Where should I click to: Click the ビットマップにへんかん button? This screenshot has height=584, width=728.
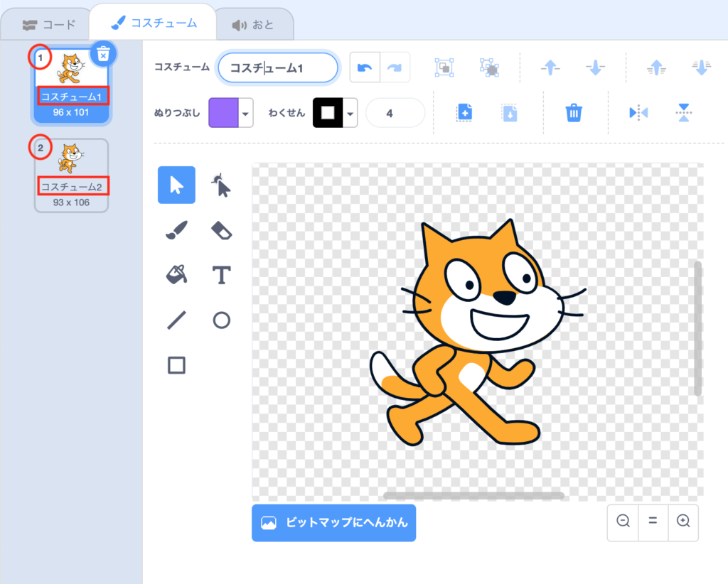pos(333,523)
